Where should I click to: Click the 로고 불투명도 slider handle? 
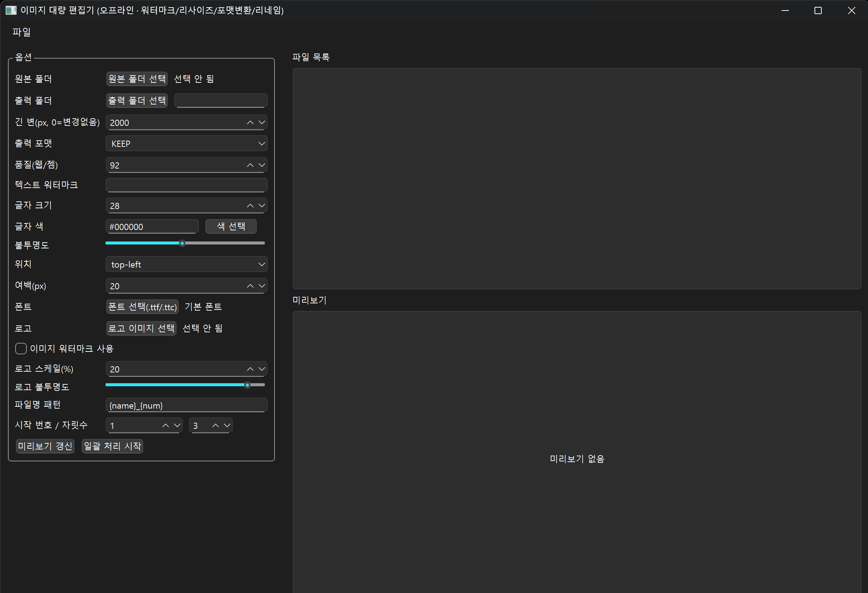tap(247, 385)
